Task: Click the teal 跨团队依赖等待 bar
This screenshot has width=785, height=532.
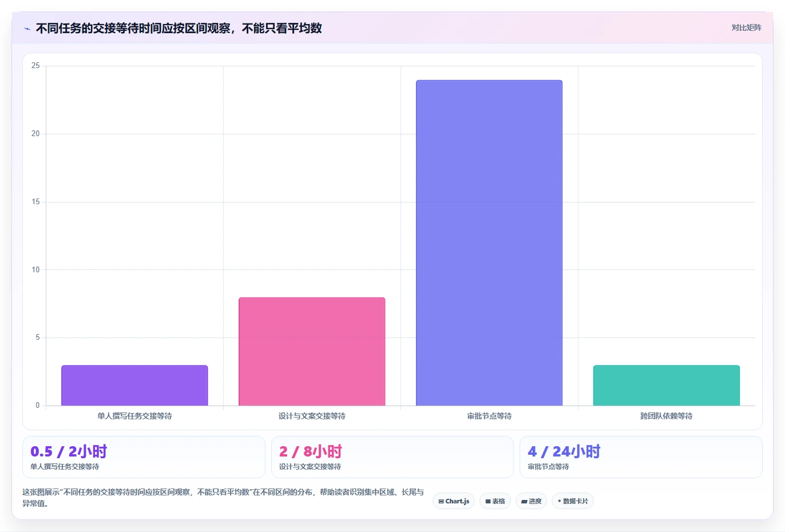Action: [x=667, y=386]
